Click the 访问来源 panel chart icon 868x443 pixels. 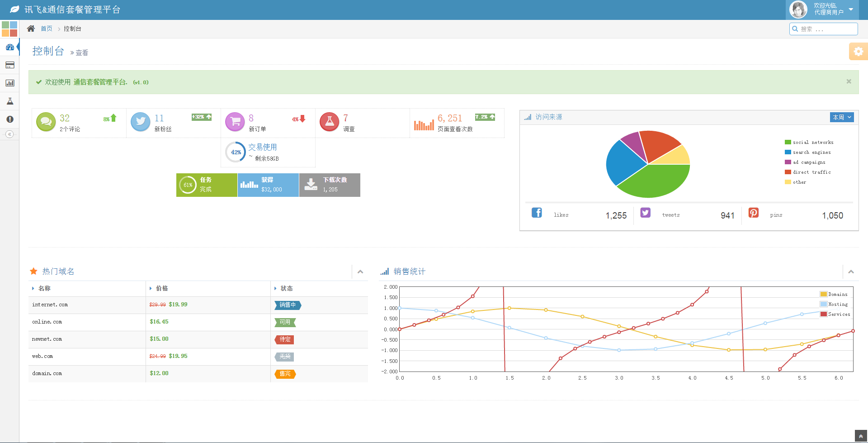coord(528,117)
